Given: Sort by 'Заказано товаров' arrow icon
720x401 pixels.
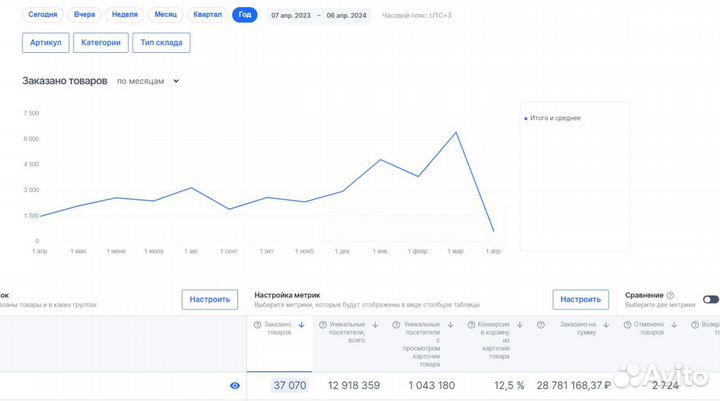Looking at the screenshot, I should pyautogui.click(x=301, y=324).
